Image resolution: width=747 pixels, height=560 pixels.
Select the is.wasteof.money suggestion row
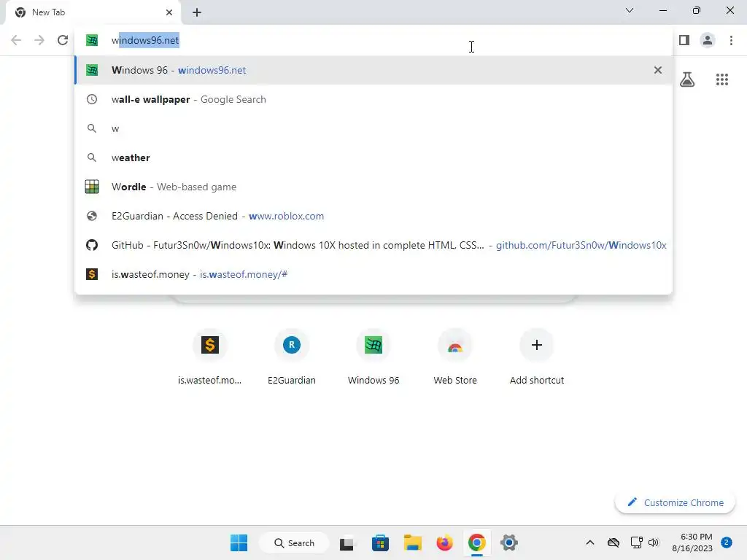[373, 274]
